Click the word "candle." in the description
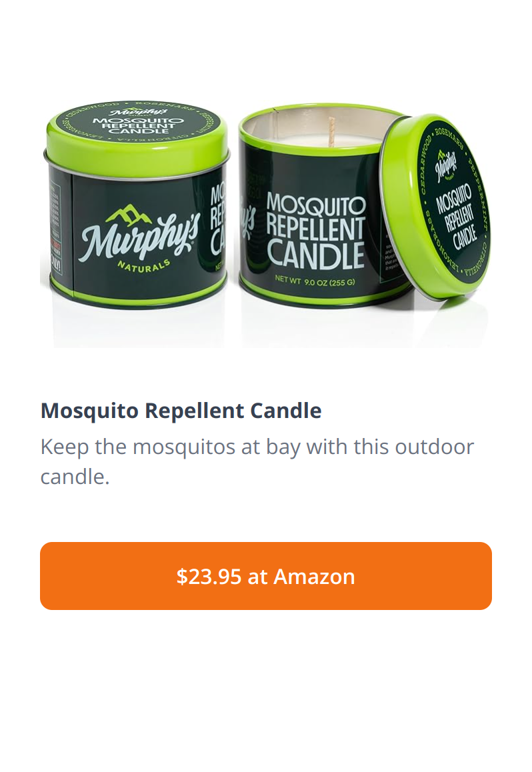This screenshot has height=772, width=532. pyautogui.click(x=75, y=477)
